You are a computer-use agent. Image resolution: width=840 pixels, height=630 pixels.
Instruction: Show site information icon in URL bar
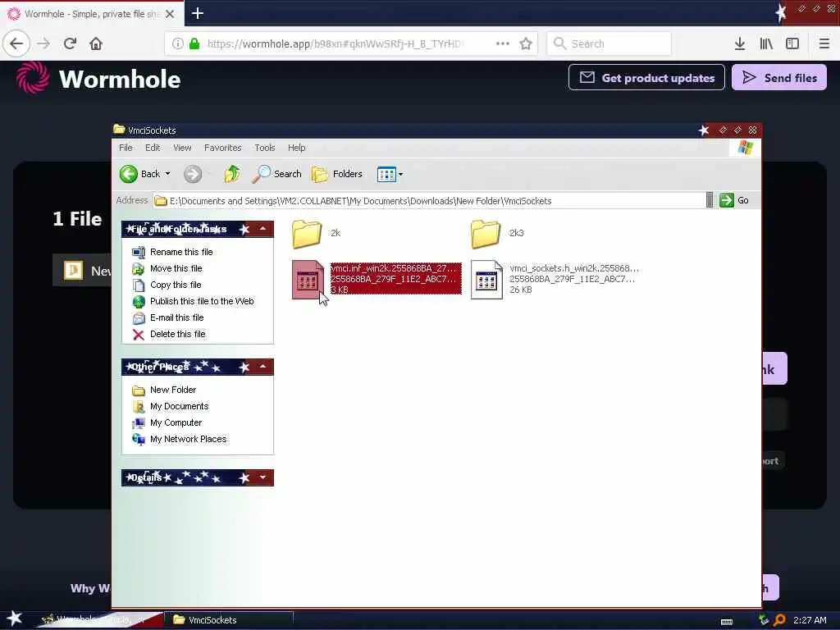pos(178,44)
